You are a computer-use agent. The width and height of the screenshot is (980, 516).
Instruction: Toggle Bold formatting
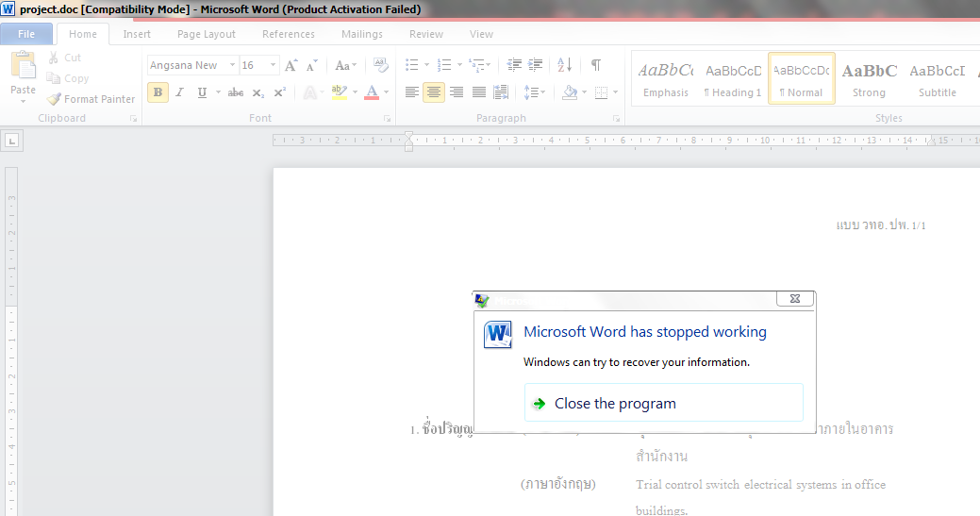coord(158,92)
